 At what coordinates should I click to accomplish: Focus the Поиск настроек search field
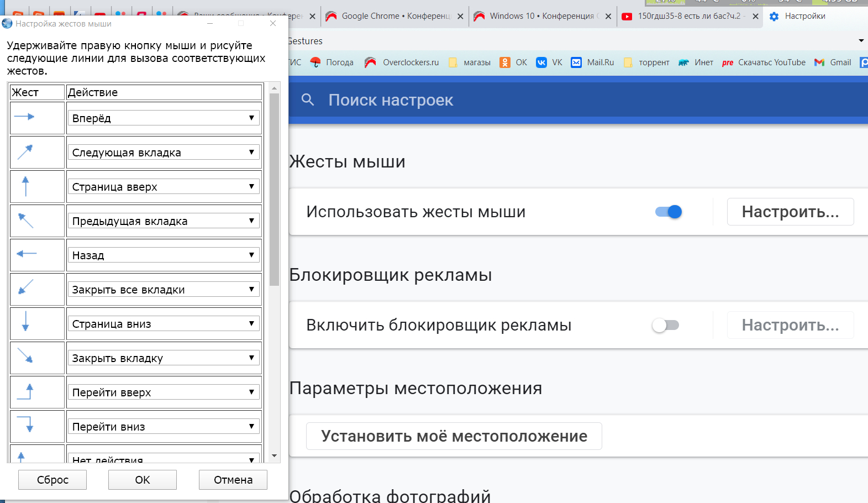(x=497, y=100)
